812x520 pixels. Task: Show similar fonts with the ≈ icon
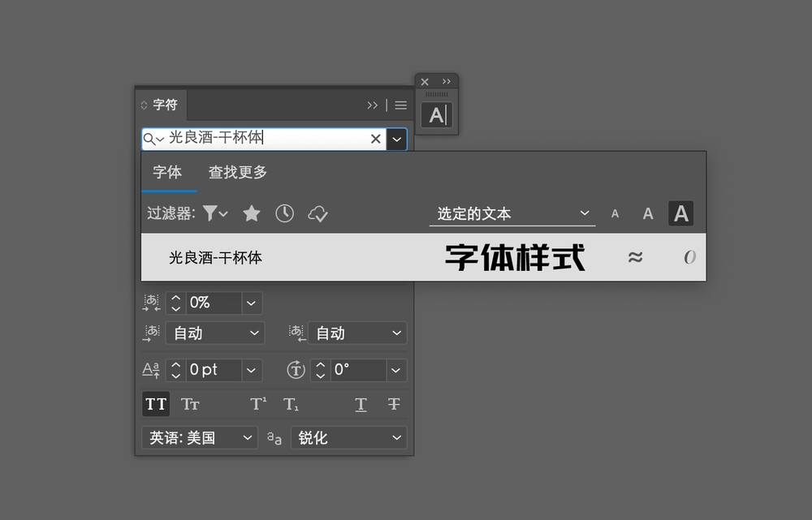(x=636, y=256)
